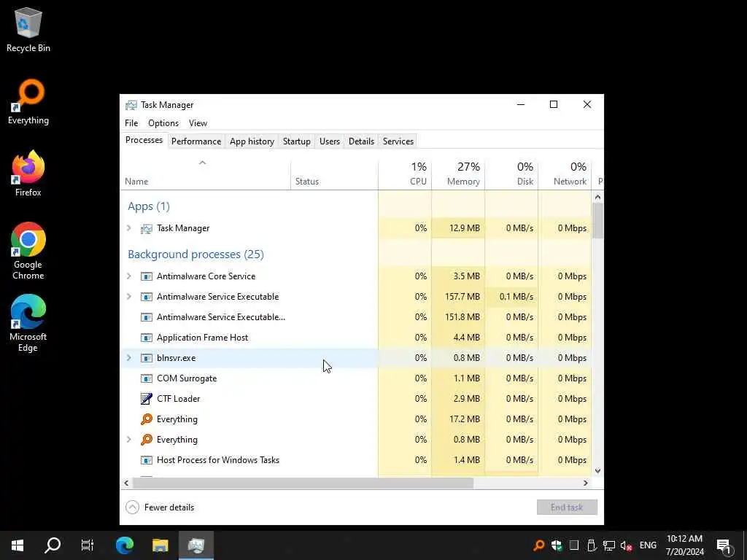Switch to the Details tab
The height and width of the screenshot is (560, 747).
[361, 141]
